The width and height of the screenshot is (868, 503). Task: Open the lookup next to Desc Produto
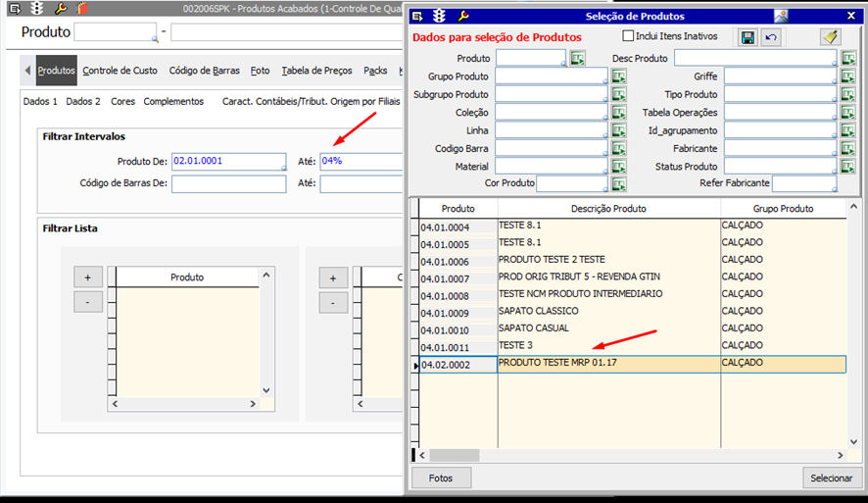click(848, 58)
